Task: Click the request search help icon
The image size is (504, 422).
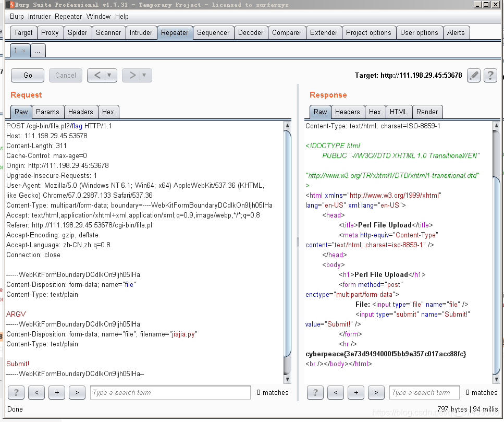Action: (x=16, y=392)
